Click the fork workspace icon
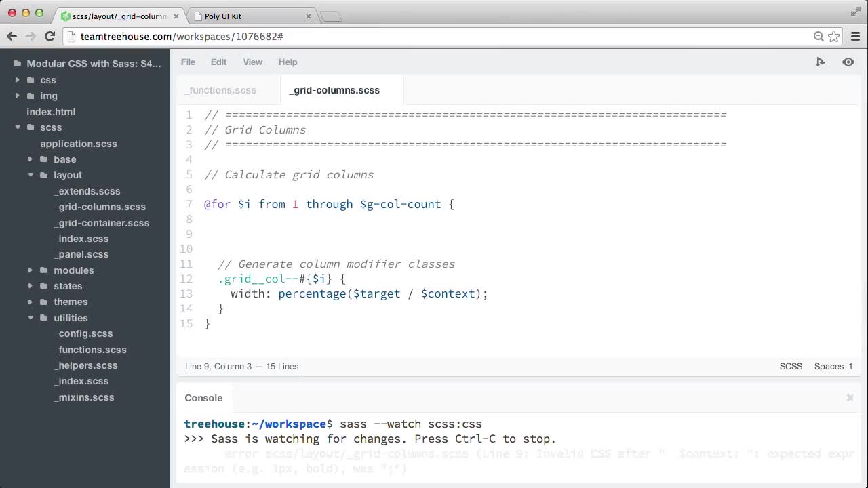This screenshot has height=488, width=868. click(821, 62)
